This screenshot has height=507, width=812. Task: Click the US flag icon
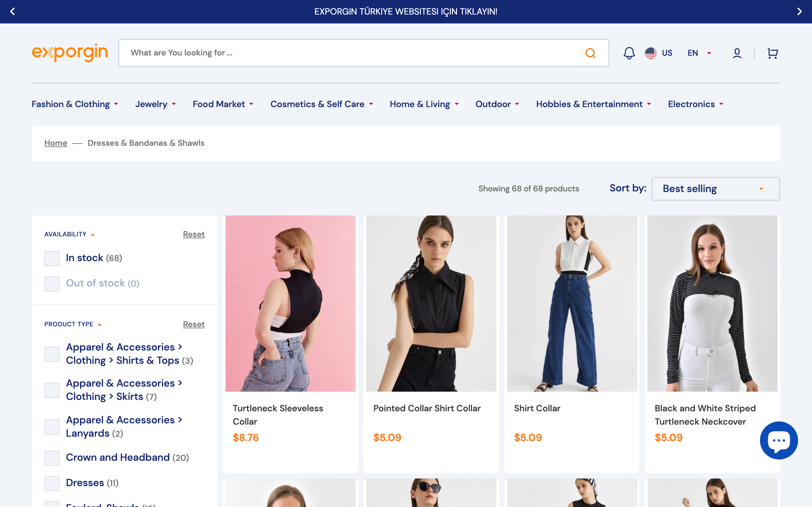[x=651, y=53]
